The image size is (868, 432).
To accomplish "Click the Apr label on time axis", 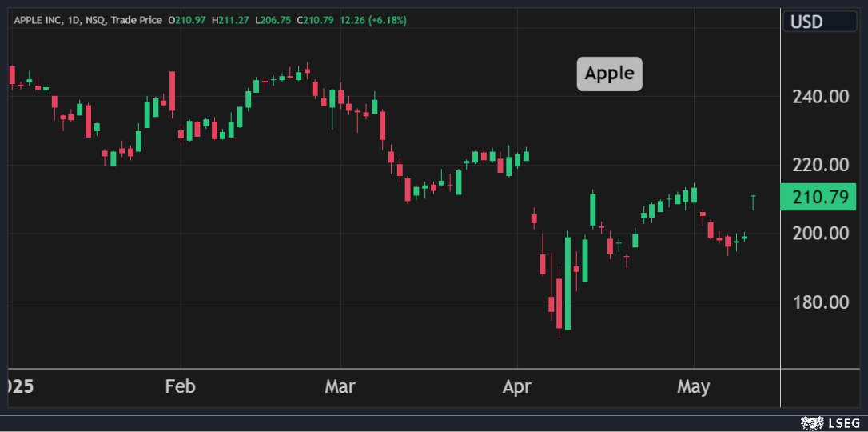I will 517,387.
